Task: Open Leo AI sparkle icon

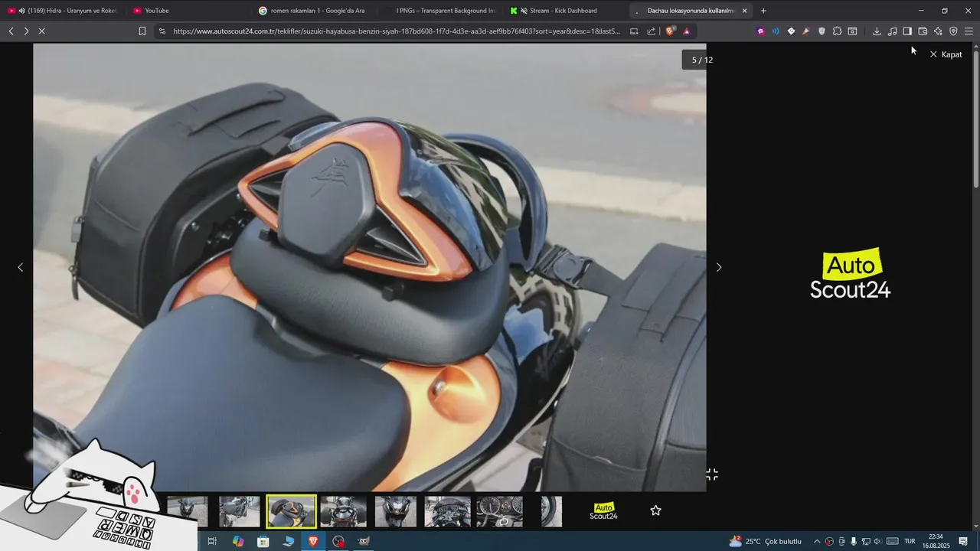Action: (x=938, y=31)
